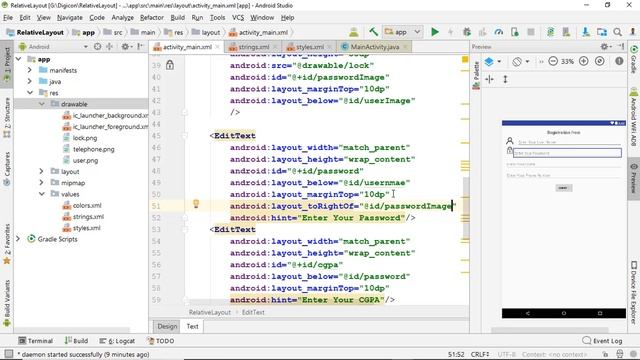Toggle the Project tool window stripe
This screenshot has width=640, height=360.
click(7, 63)
